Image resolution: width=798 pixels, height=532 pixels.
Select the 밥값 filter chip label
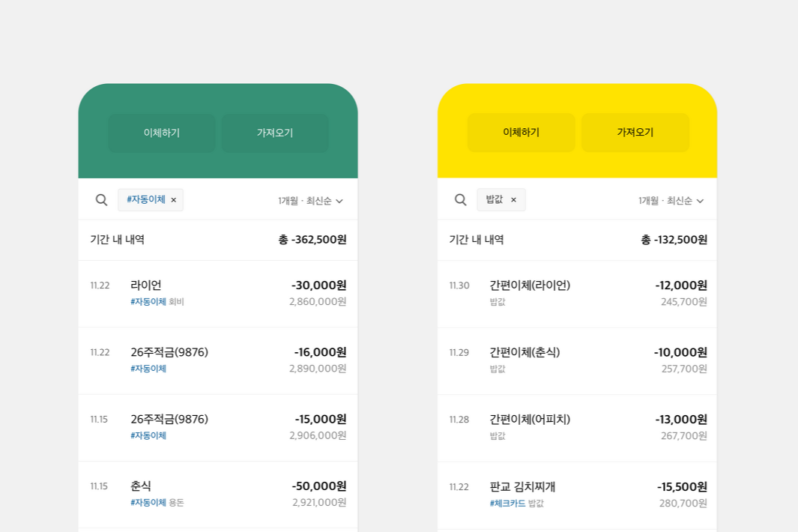(x=495, y=199)
